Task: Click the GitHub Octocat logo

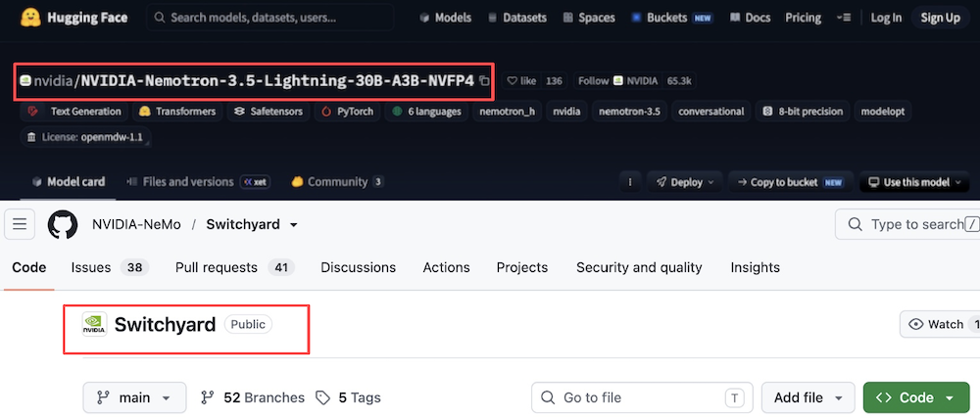Action: (x=63, y=224)
